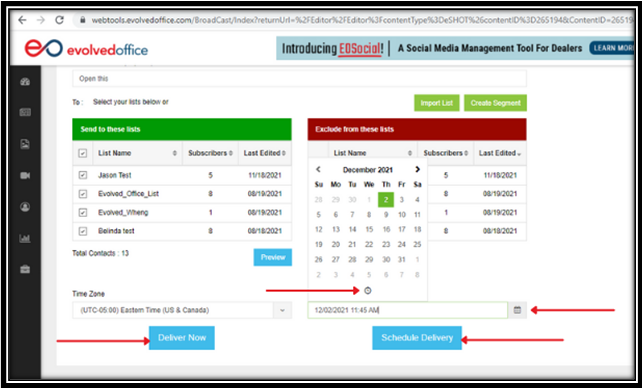Click the Deliver Now button
The height and width of the screenshot is (388, 642).
click(182, 338)
